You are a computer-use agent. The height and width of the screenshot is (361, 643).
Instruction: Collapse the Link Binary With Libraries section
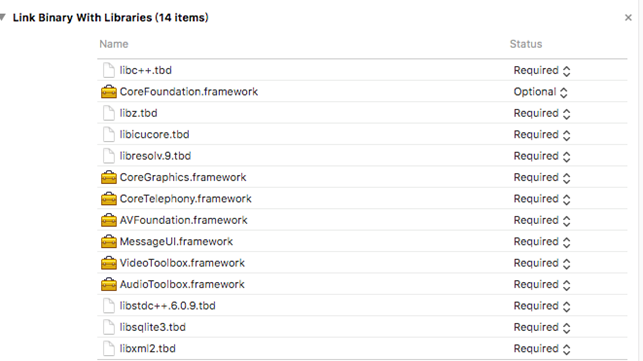[3, 17]
